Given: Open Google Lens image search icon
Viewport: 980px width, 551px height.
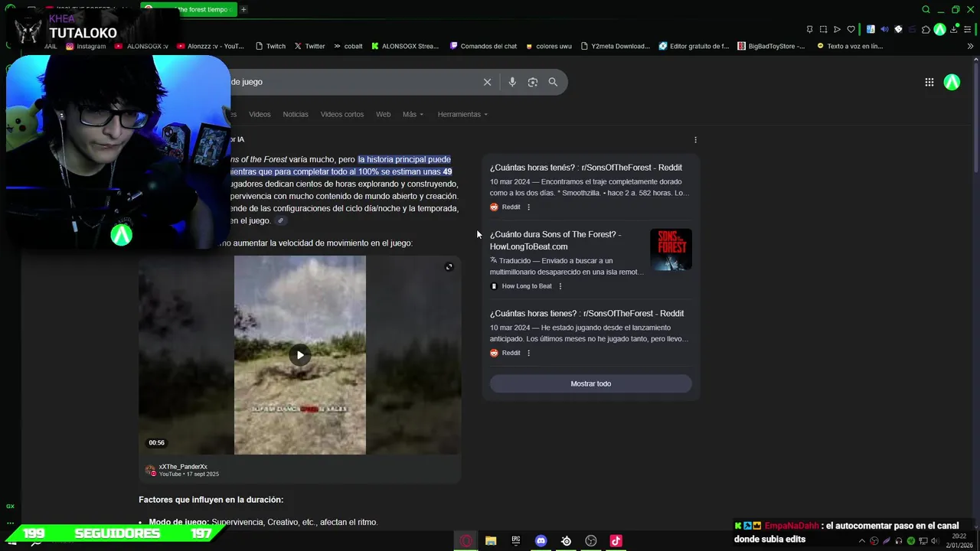Looking at the screenshot, I should point(533,82).
